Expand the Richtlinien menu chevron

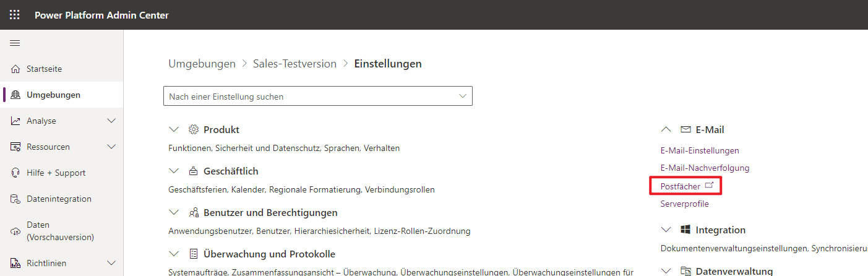point(111,263)
